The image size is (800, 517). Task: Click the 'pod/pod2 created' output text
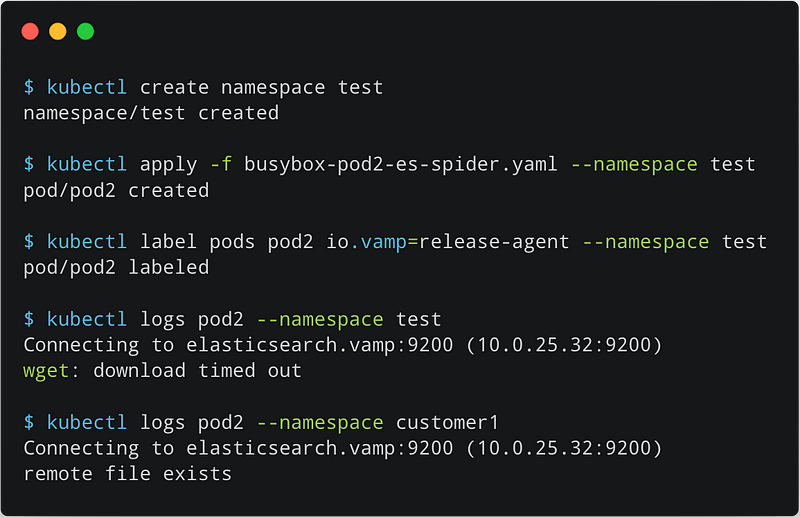[116, 190]
